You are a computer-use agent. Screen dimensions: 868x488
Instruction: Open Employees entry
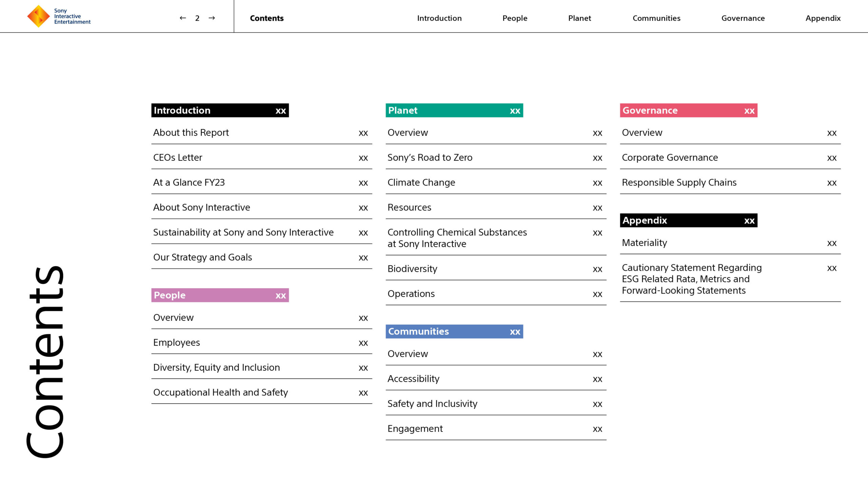coord(261,343)
